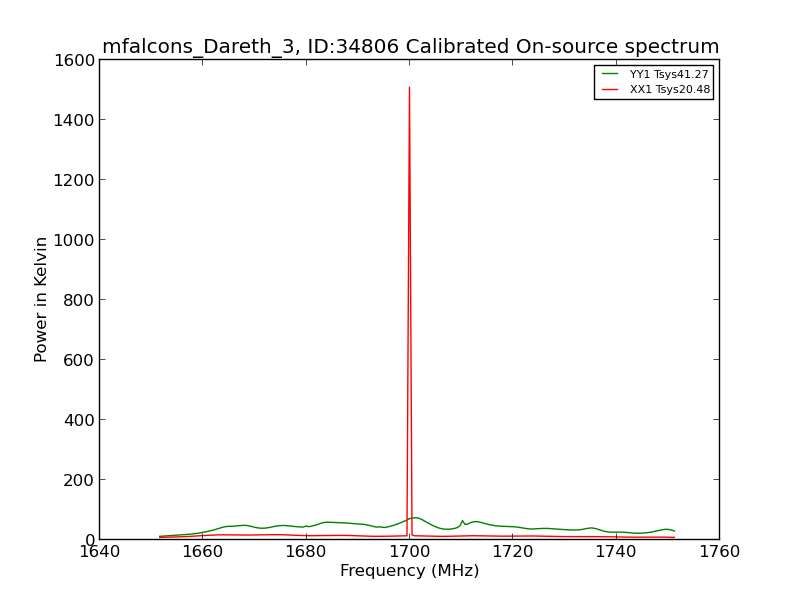The height and width of the screenshot is (600, 800).
Task: Click the red XX1 legend line sample
Action: point(610,89)
